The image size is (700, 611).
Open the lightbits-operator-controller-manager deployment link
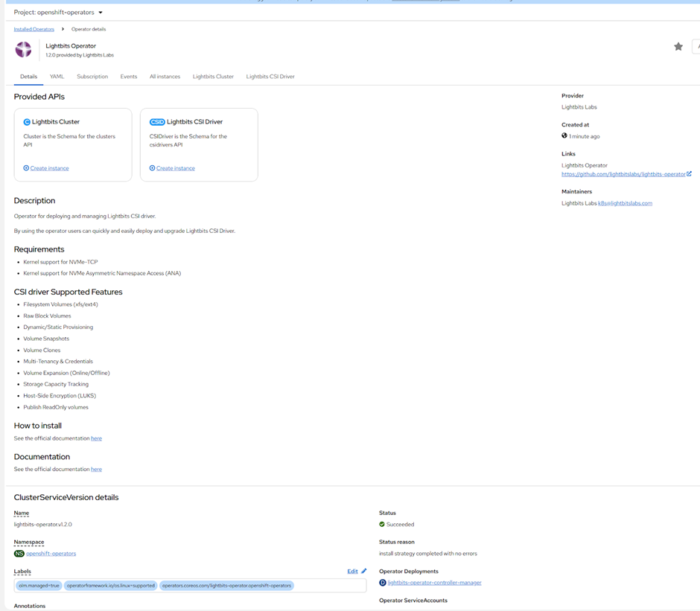coord(434,583)
